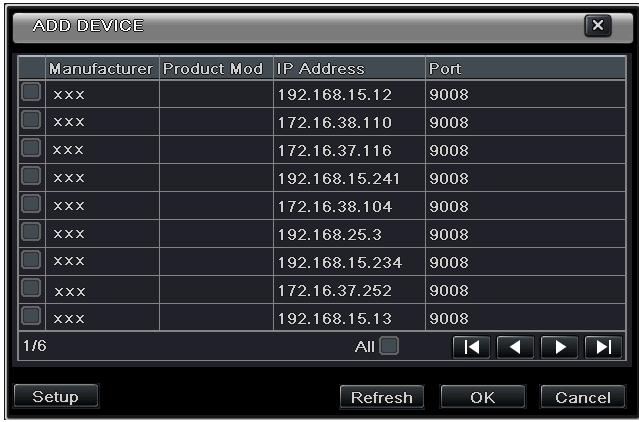This screenshot has height=422, width=639.
Task: Close the ADD DEVICE dialog
Action: (x=598, y=26)
